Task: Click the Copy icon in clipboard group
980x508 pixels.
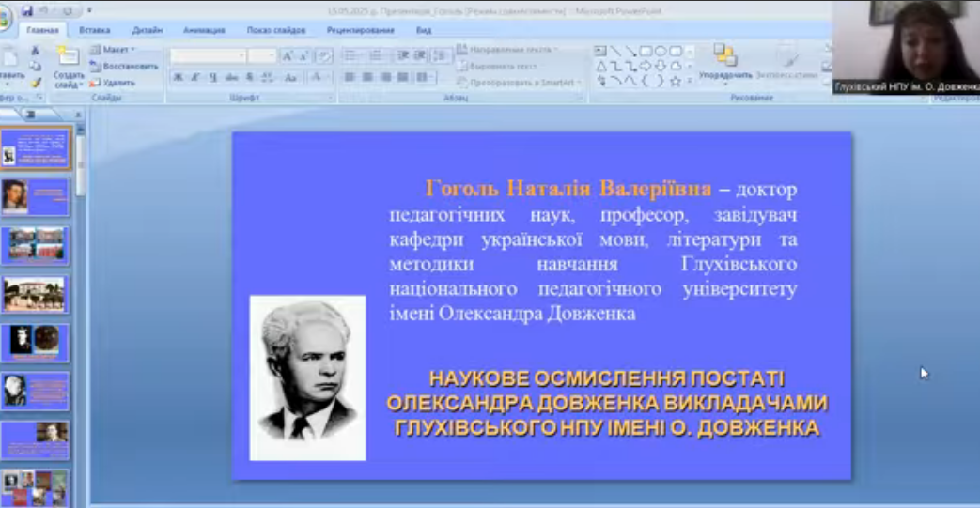Action: click(x=35, y=67)
